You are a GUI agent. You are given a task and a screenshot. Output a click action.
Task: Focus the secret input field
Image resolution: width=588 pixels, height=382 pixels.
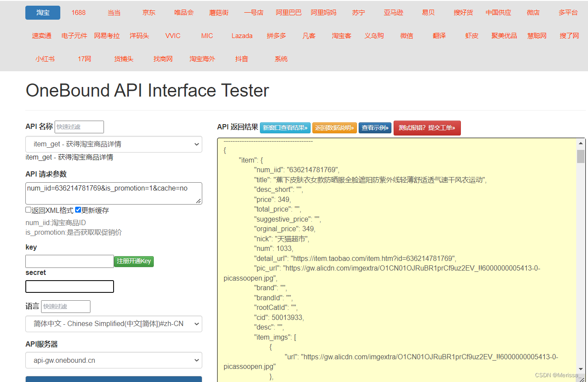(69, 287)
